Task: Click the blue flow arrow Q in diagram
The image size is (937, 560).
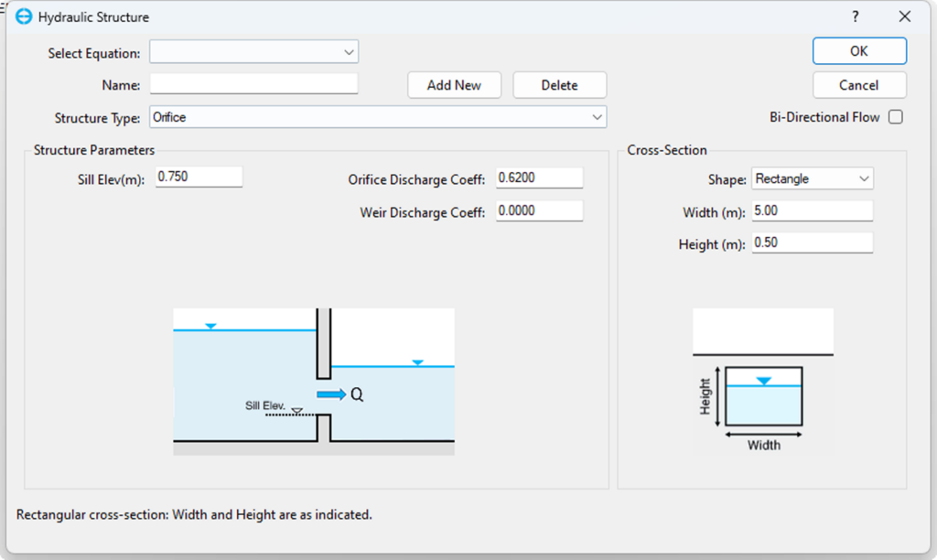Action: coord(332,394)
